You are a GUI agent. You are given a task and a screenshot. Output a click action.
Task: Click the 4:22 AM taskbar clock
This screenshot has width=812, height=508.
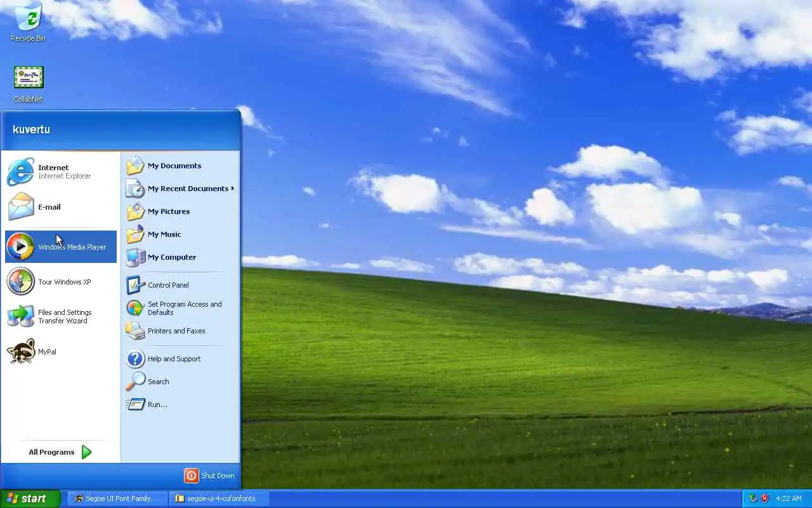[x=789, y=498]
